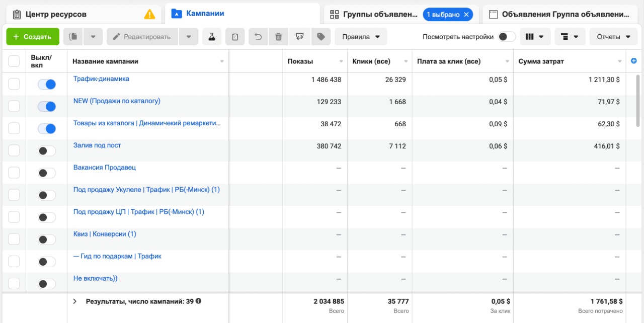Toggle the Посмотреть настройки switch

point(507,37)
